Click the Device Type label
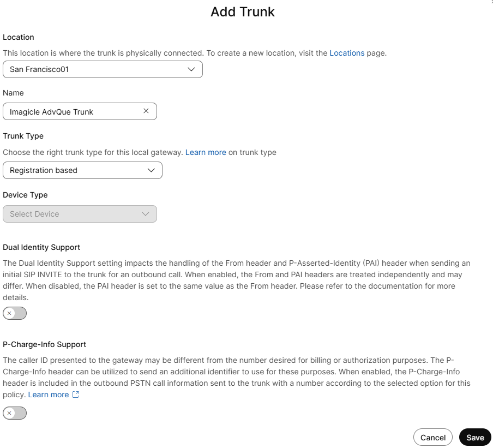 [x=25, y=195]
